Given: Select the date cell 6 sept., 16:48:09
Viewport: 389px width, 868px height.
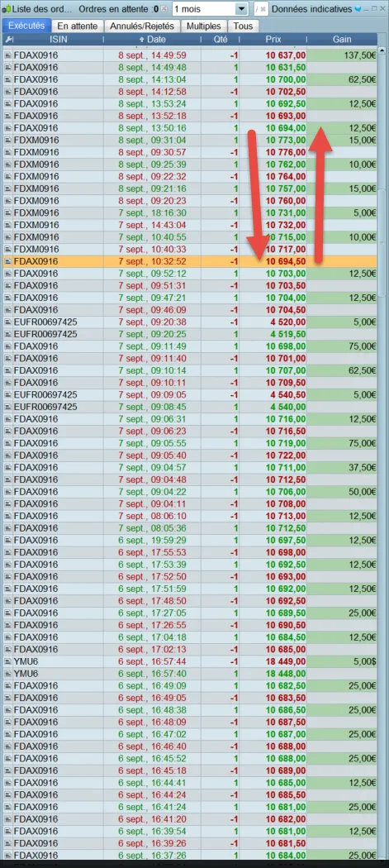Looking at the screenshot, I should point(152,723).
